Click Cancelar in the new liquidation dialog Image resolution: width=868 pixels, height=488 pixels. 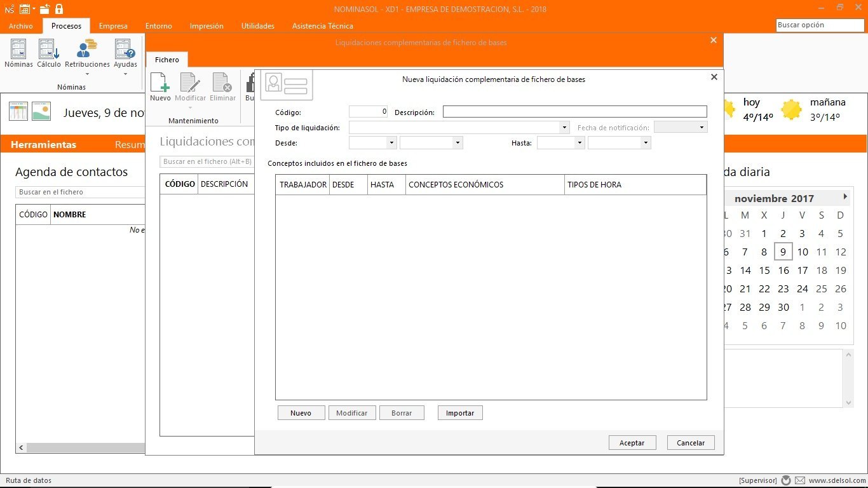691,443
